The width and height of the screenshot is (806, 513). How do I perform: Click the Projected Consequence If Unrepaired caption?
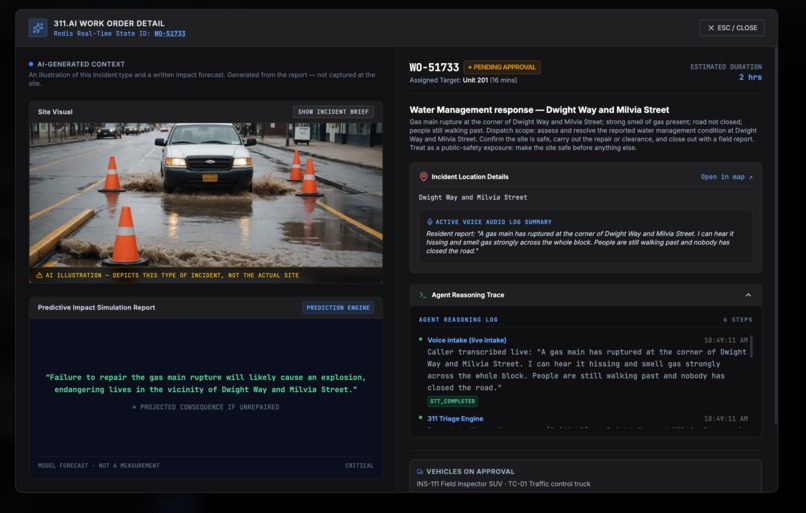pyautogui.click(x=206, y=407)
